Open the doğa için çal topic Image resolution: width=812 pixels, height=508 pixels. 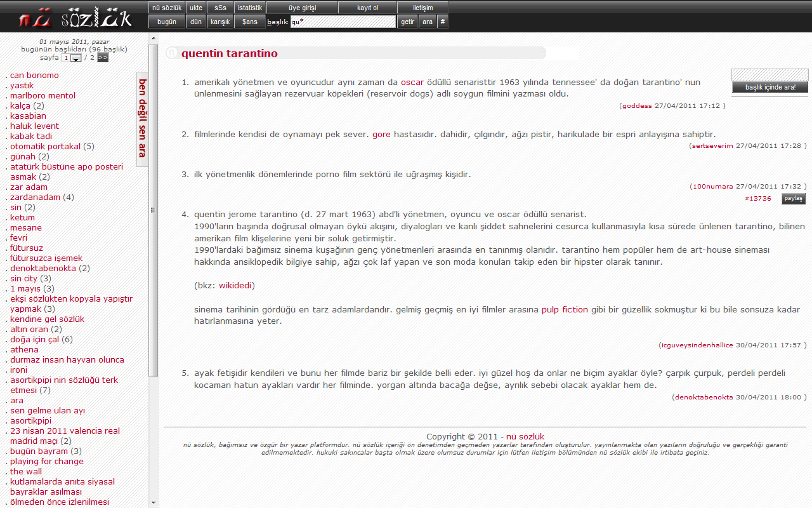34,340
